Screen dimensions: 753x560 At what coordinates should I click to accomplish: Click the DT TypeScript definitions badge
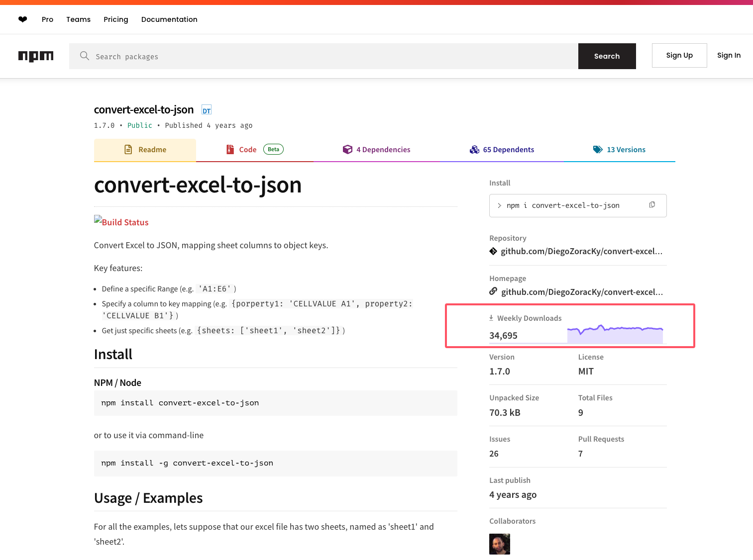(x=206, y=109)
